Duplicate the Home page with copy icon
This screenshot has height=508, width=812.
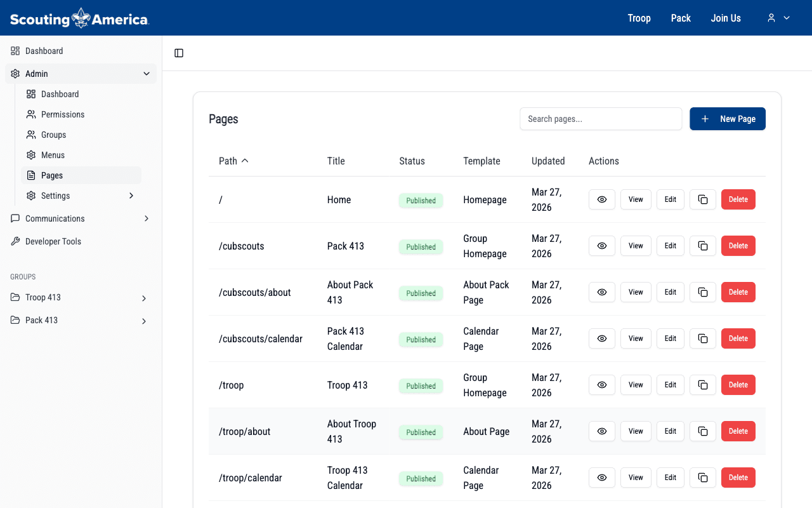coord(703,199)
